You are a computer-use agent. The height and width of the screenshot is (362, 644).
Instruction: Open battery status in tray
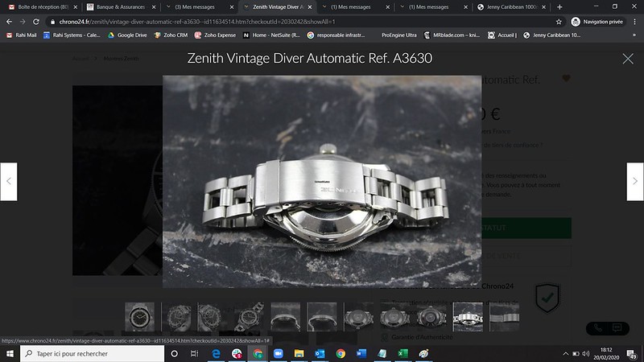576,353
